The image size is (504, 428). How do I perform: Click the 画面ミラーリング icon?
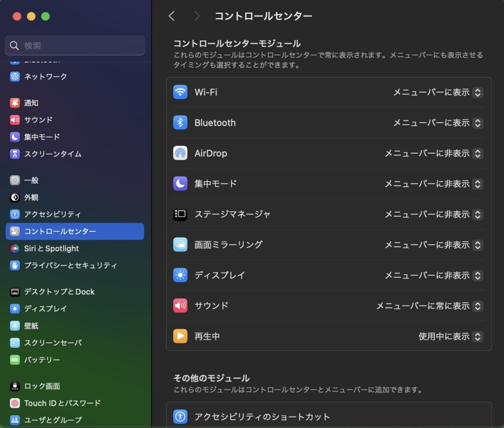click(x=180, y=245)
